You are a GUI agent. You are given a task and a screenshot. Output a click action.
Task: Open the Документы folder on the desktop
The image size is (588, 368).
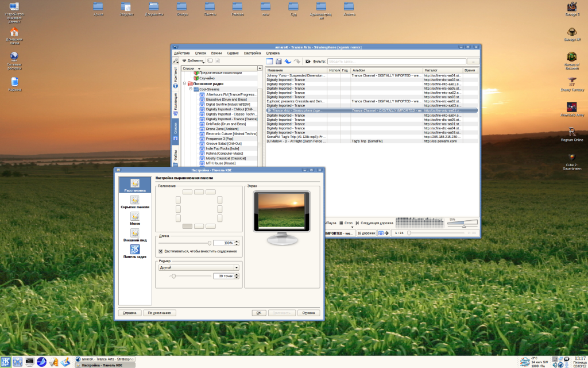[154, 9]
